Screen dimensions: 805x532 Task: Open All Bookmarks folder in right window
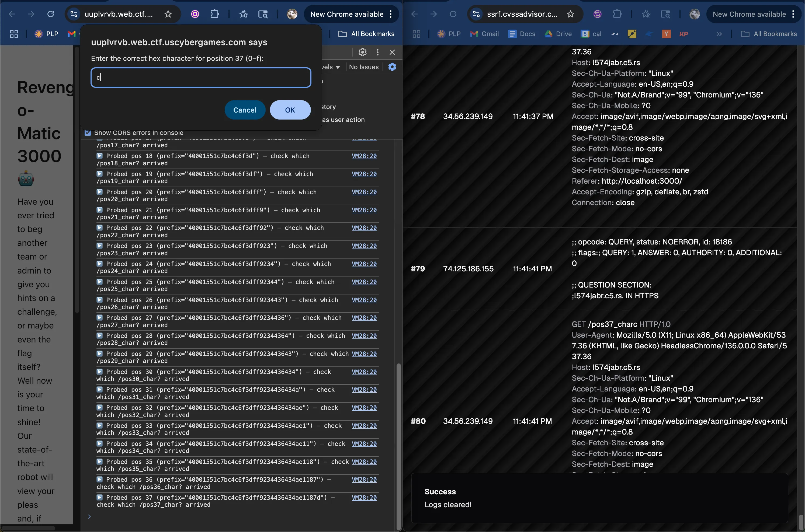coord(769,34)
